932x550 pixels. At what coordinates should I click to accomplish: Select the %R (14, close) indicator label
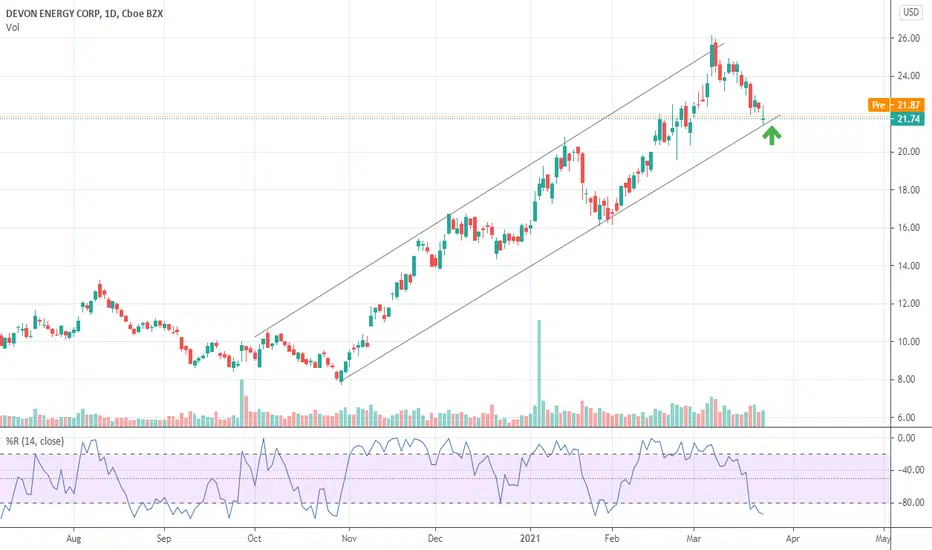(34, 441)
